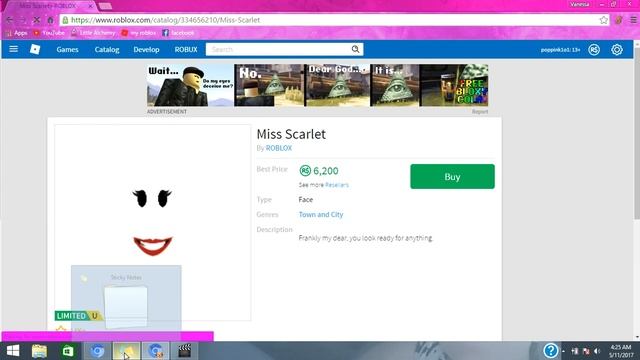Click the Roblox logo home icon
The image size is (640, 360).
tap(35, 49)
